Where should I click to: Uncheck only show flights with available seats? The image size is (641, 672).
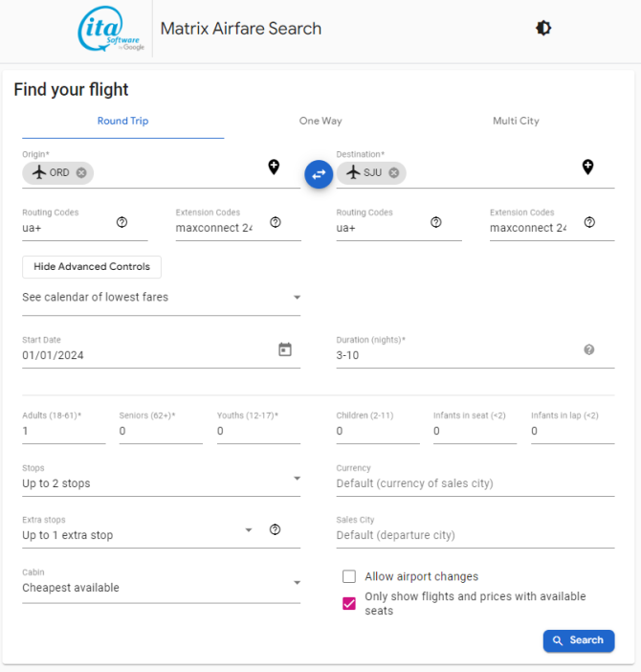(349, 603)
